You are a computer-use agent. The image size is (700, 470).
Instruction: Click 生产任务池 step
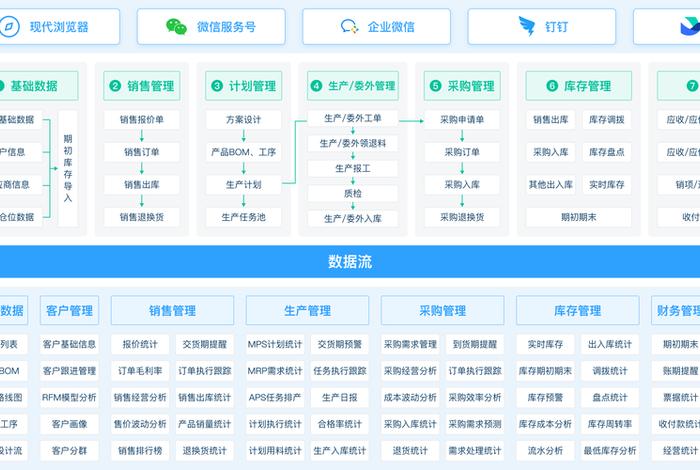pos(243,217)
